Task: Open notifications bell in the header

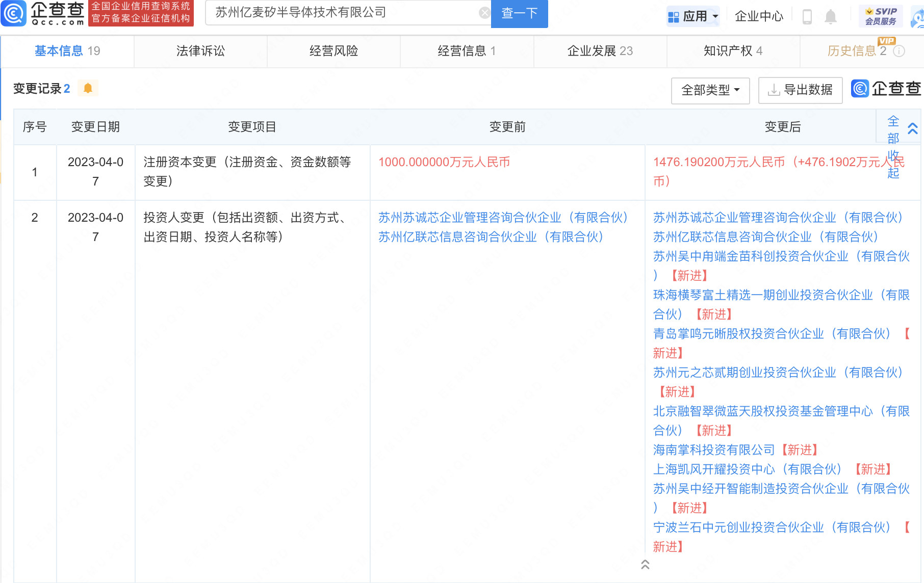Action: coord(831,16)
